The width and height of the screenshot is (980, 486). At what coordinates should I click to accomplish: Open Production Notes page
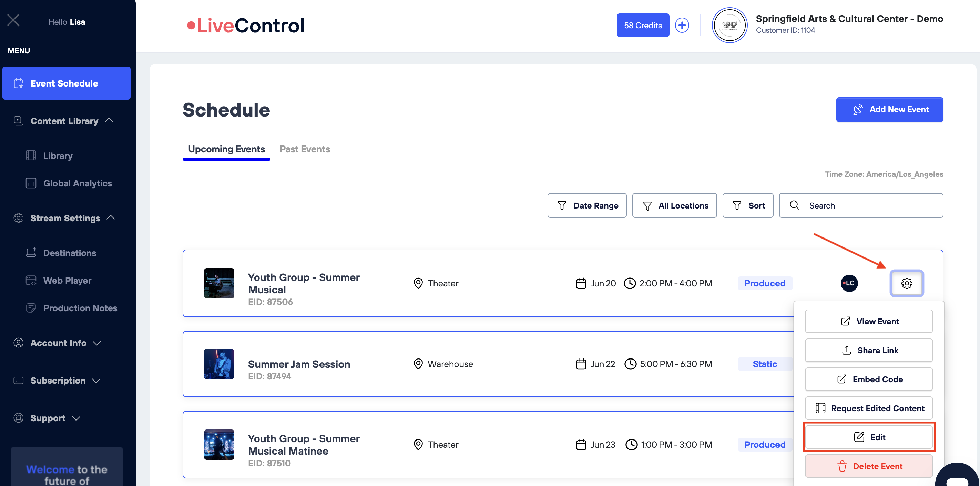(80, 308)
